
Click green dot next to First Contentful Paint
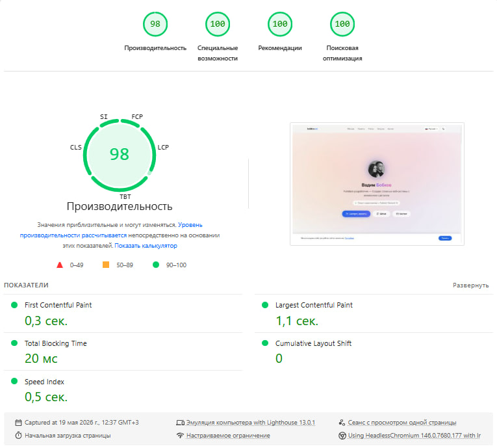[x=14, y=305]
